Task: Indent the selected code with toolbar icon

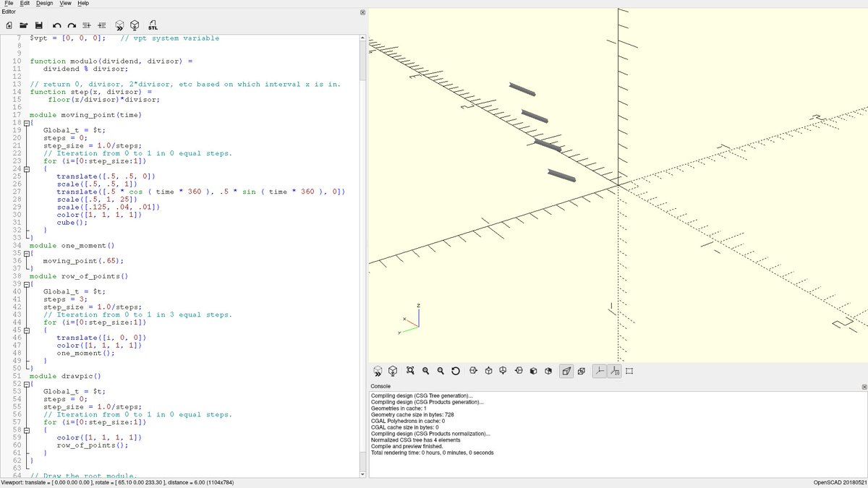Action: tap(102, 25)
